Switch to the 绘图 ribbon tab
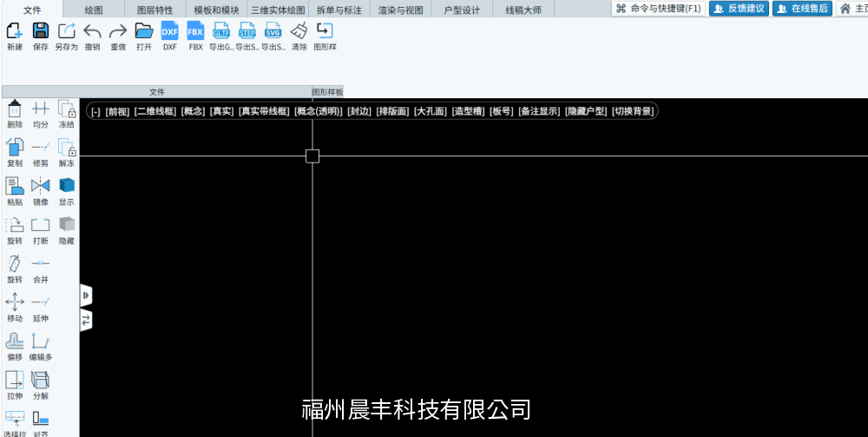This screenshot has width=868, height=437. click(x=94, y=10)
